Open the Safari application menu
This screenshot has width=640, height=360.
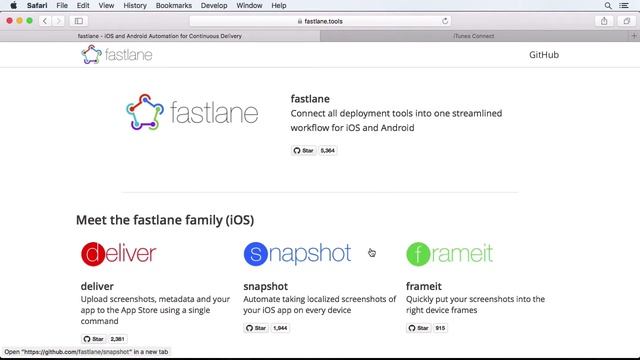pyautogui.click(x=37, y=6)
